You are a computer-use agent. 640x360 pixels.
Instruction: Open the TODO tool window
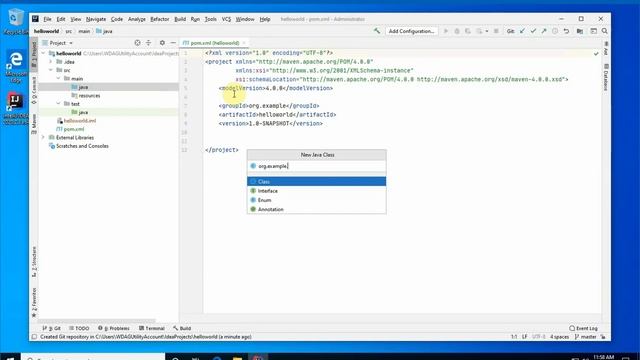pos(79,328)
